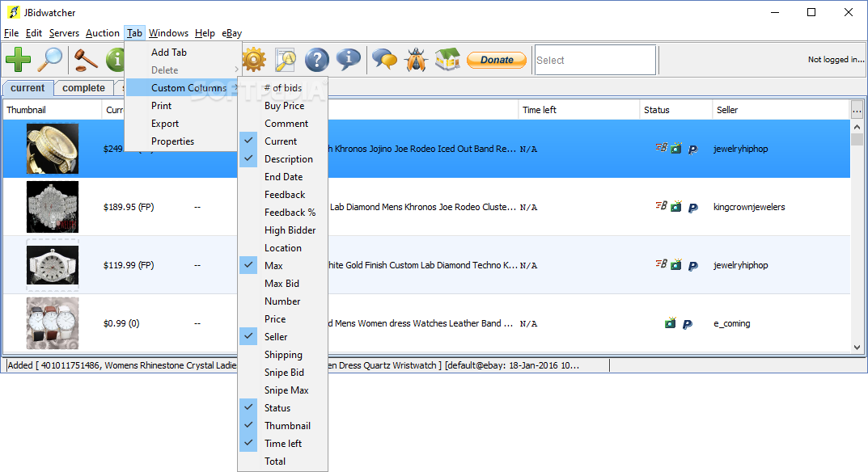The height and width of the screenshot is (472, 868).
Task: Enable the Total column
Action: click(283, 461)
